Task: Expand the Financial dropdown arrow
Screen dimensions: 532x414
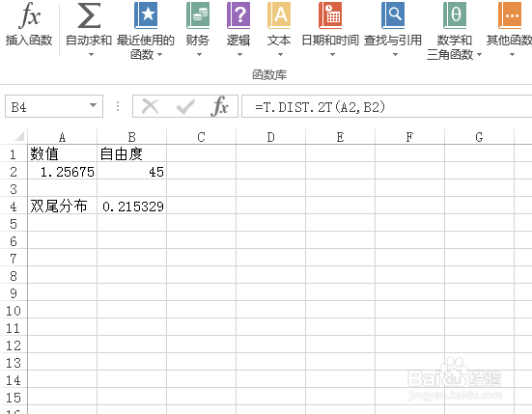Action: click(199, 54)
